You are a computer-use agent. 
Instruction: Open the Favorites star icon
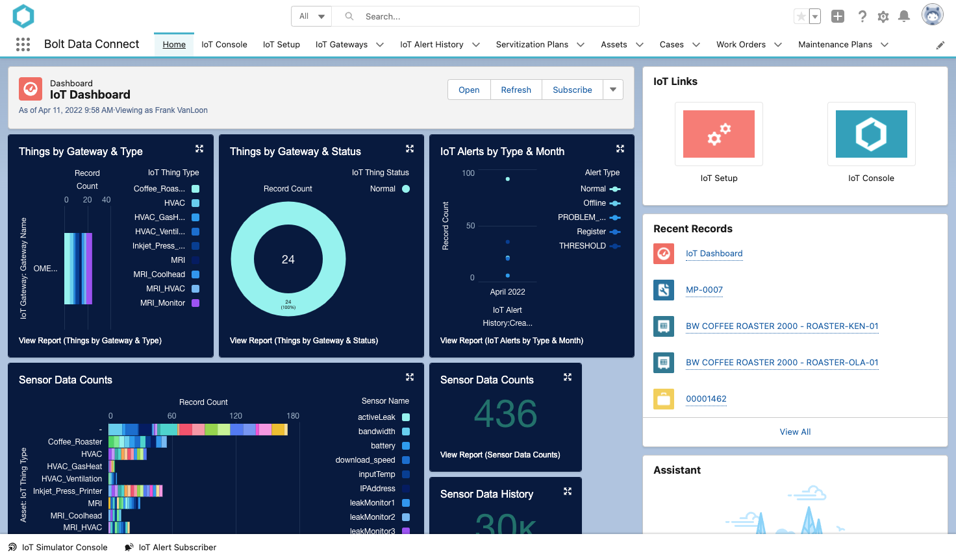[x=801, y=16]
